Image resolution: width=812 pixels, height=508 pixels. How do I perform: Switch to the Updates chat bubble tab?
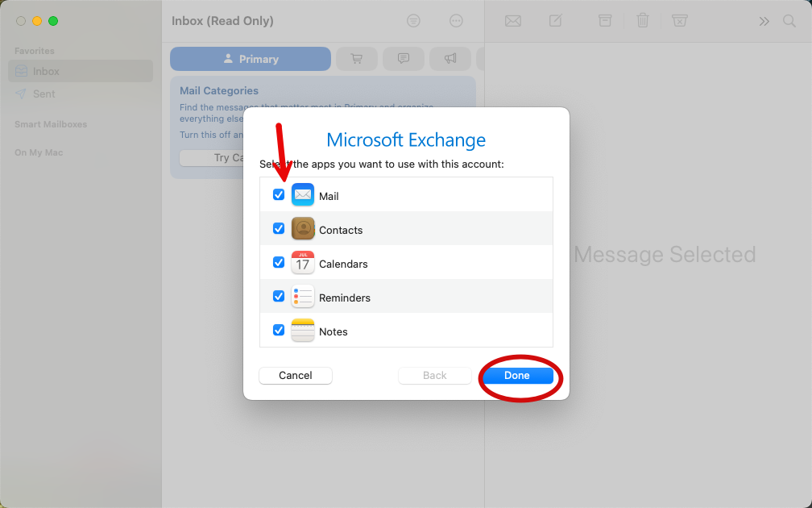click(x=404, y=59)
